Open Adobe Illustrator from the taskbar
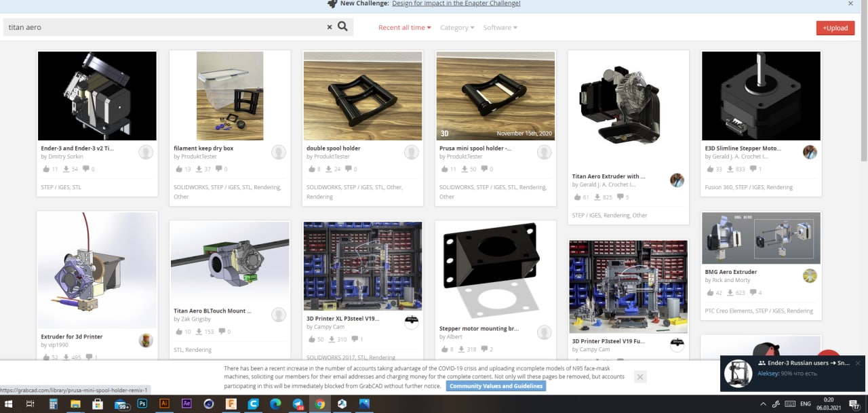The height and width of the screenshot is (413, 868). coord(163,404)
